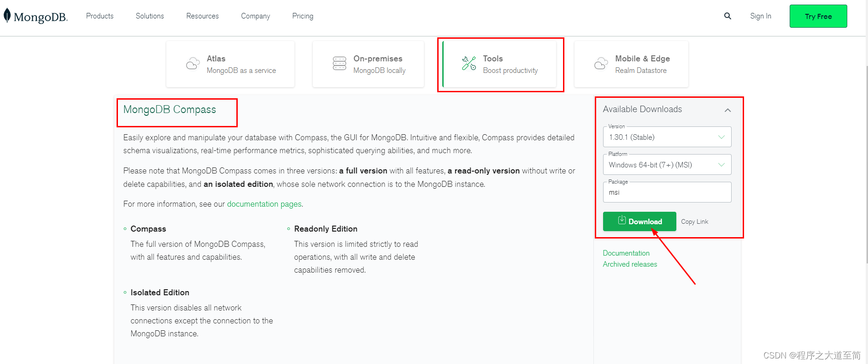Screen dimensions: 868x364
Task: Open the documentation pages link
Action: tap(264, 204)
